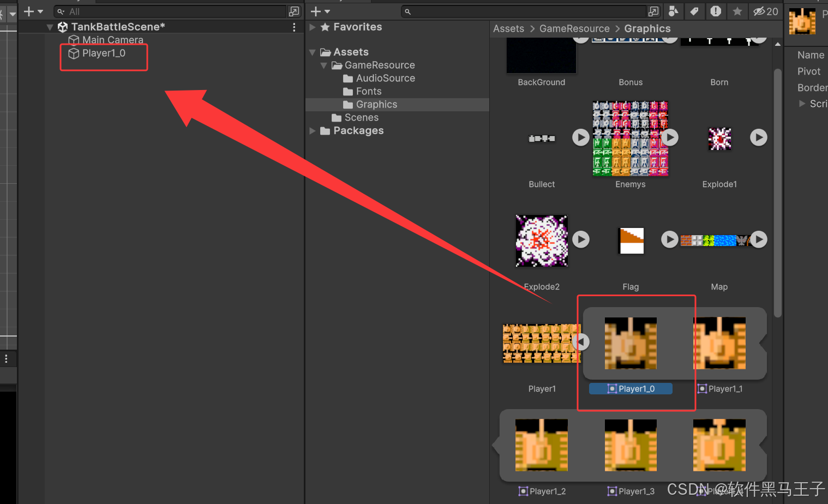Select the Map sprite sheet thumbnail
This screenshot has height=504, width=828.
point(715,241)
